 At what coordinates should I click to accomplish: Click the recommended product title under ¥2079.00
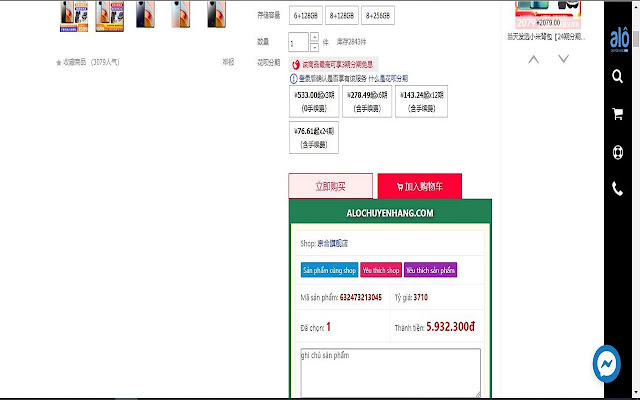click(546, 37)
